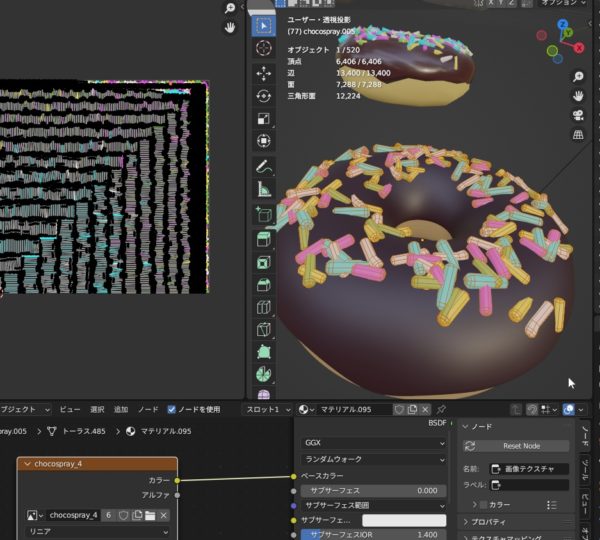The width and height of the screenshot is (600, 540).
Task: Select the Rotate tool
Action: (263, 96)
